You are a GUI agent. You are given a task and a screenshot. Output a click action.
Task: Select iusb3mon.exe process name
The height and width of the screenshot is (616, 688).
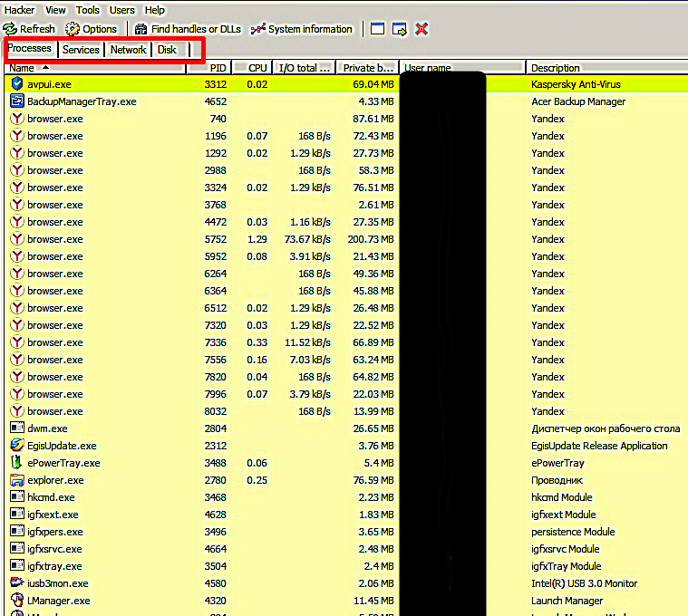pos(57,583)
